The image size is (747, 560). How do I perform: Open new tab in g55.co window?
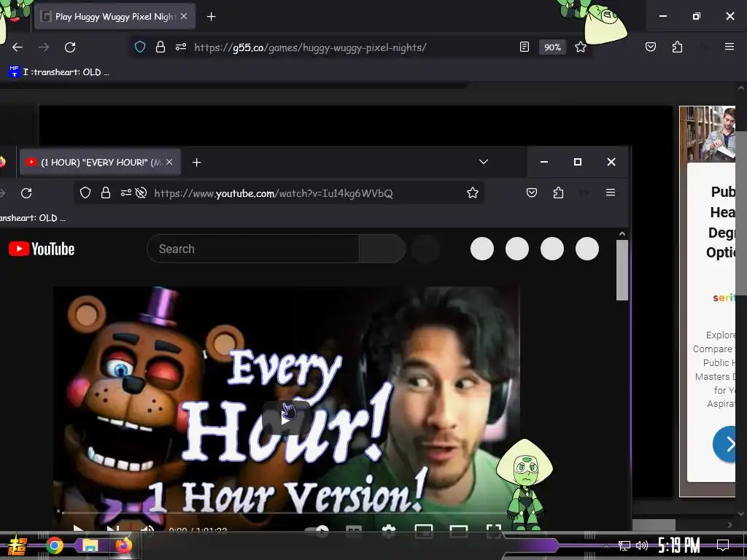tap(211, 17)
